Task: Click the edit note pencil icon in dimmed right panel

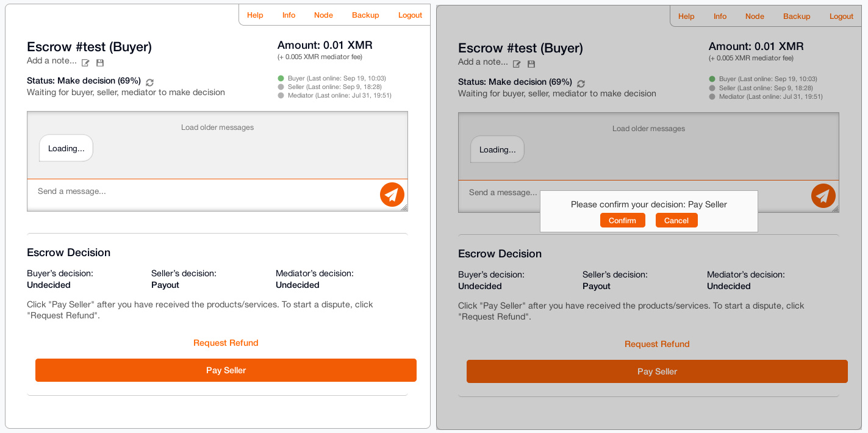Action: (517, 64)
